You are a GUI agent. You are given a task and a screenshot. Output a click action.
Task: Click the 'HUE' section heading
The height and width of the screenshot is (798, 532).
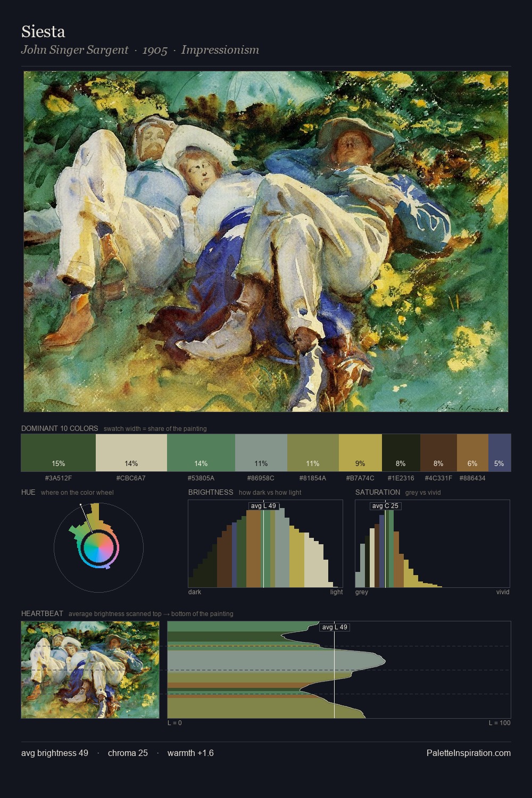(x=28, y=492)
